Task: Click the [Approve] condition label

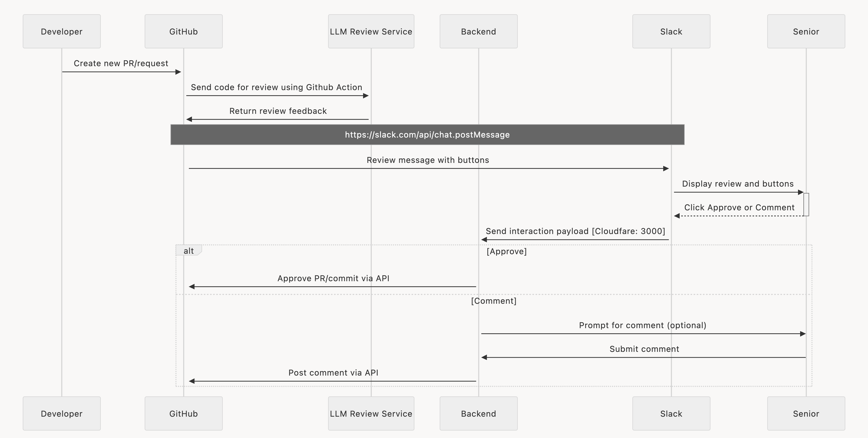Action: pos(506,251)
